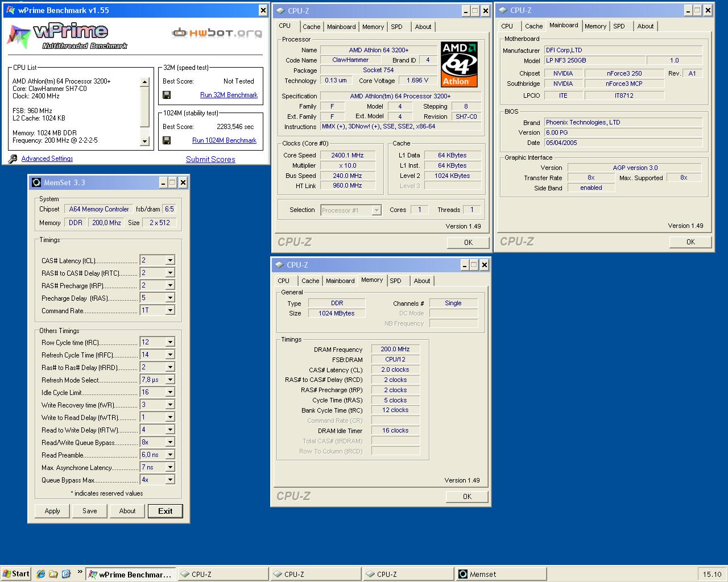Switch to the Memset taskbar button
Viewport: 728px width, 582px height.
click(501, 574)
